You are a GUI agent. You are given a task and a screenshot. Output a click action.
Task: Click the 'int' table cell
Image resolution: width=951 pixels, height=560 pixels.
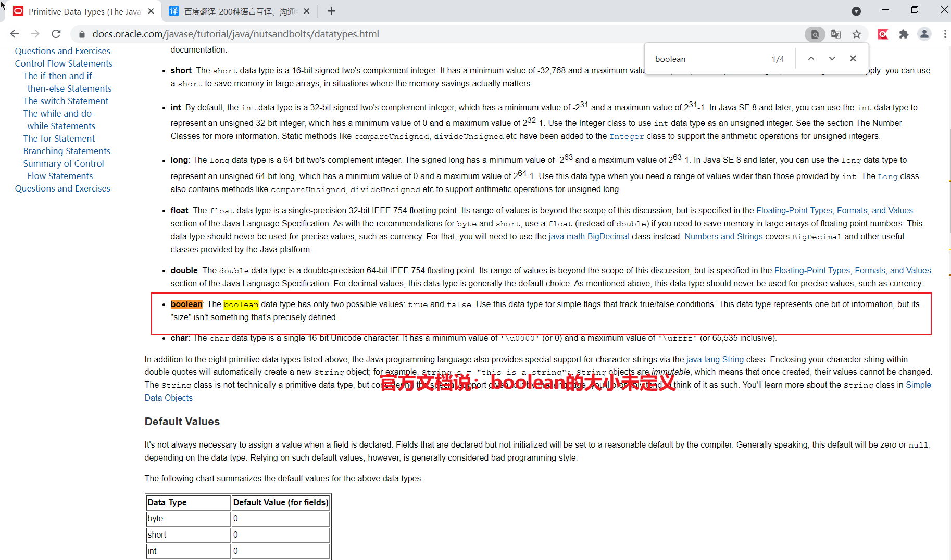(188, 551)
